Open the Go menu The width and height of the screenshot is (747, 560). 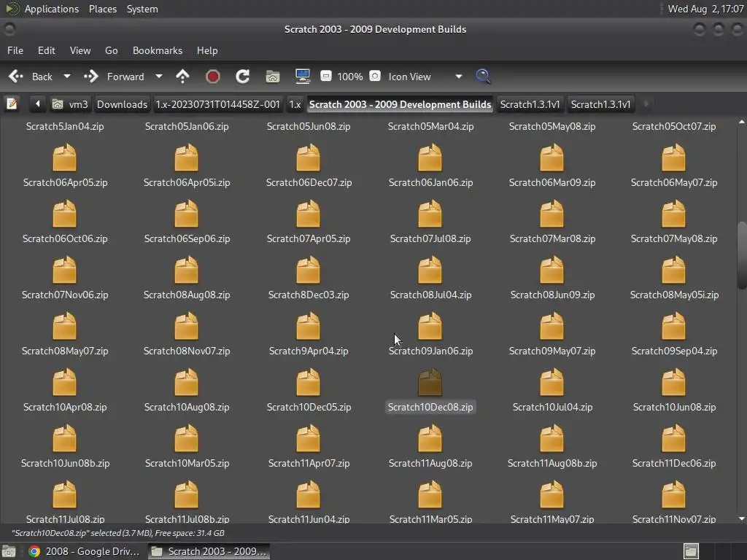(x=111, y=50)
